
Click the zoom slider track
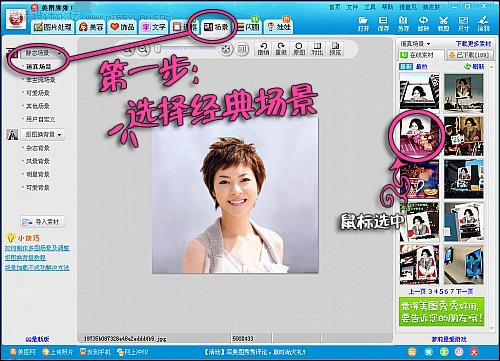coord(187,49)
